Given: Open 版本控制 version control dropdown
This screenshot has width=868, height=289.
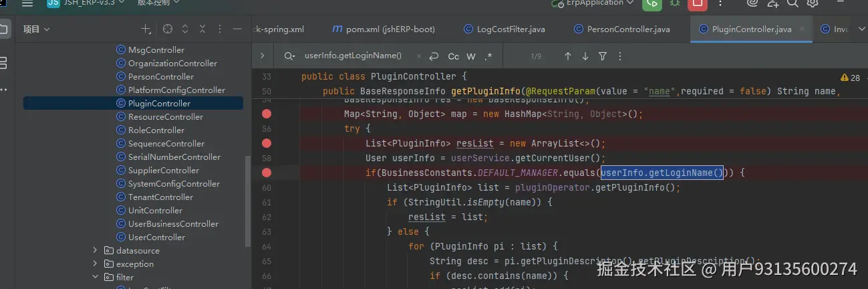Looking at the screenshot, I should (158, 3).
